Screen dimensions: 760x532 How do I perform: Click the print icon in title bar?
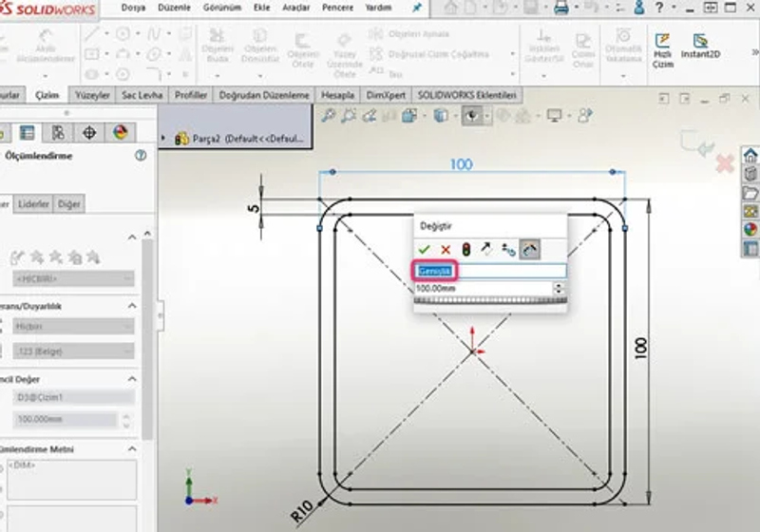[560, 8]
